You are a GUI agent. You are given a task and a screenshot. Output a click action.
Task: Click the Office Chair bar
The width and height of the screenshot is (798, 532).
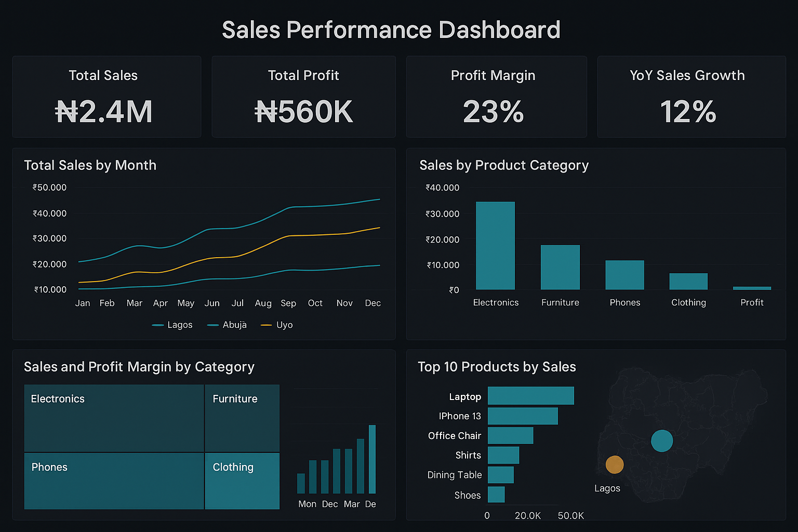511,435
